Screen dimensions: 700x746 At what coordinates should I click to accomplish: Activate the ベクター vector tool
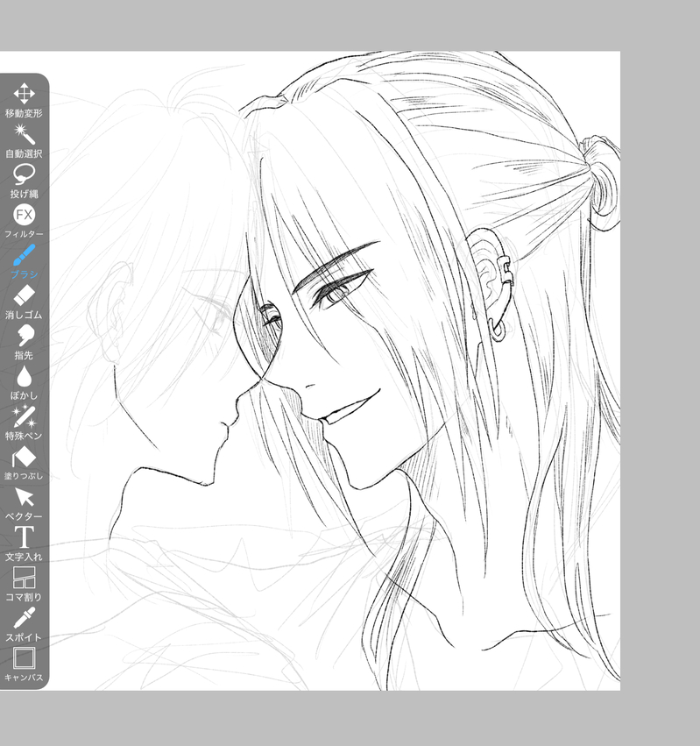(24, 504)
